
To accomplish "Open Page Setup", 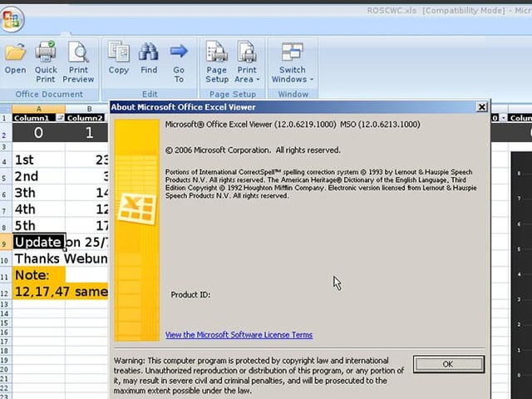I will tap(217, 62).
